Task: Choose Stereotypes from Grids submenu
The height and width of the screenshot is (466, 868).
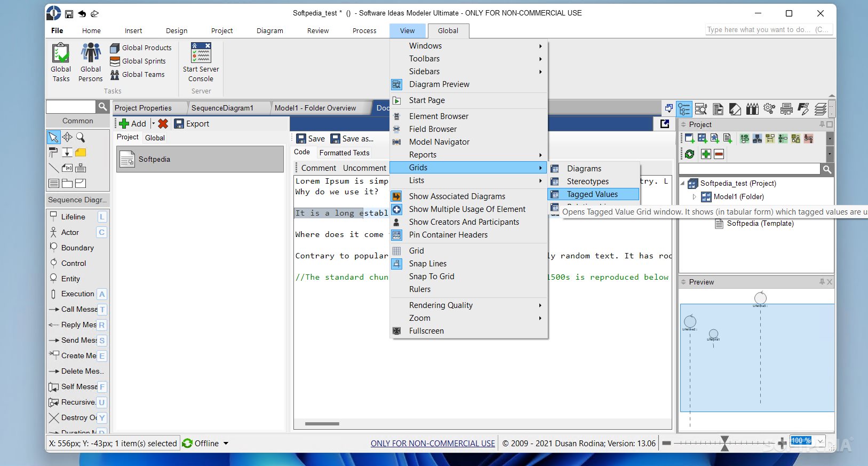Action: [593, 181]
